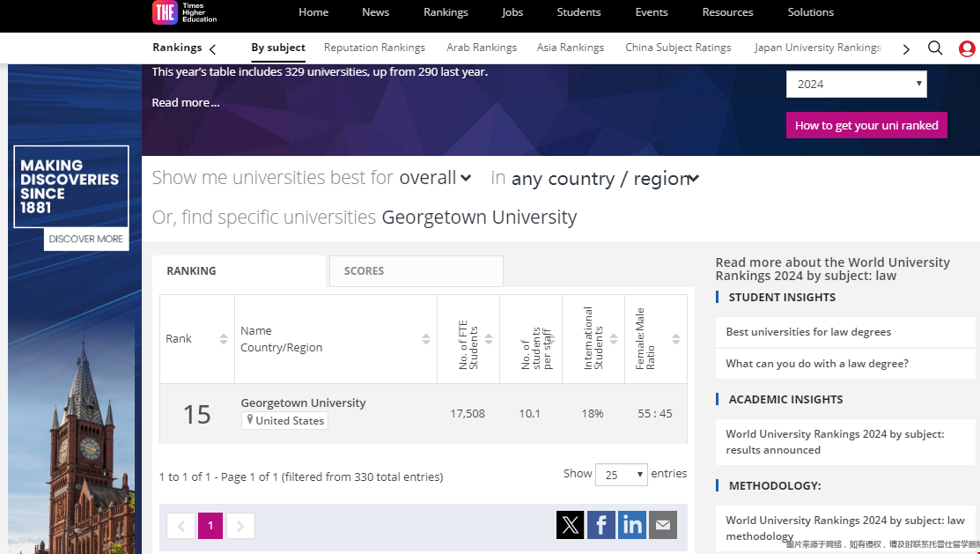Open the Resources menu item
The height and width of the screenshot is (554, 980).
point(727,12)
